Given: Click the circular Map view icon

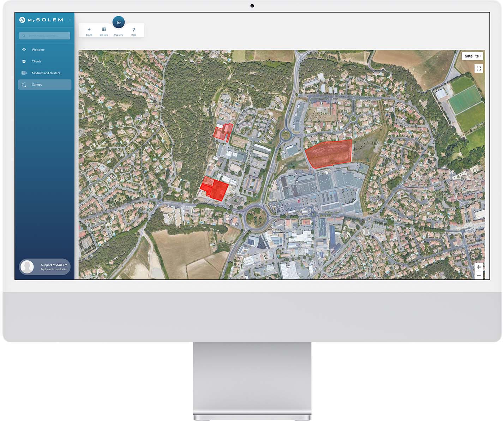Looking at the screenshot, I should pos(119,23).
